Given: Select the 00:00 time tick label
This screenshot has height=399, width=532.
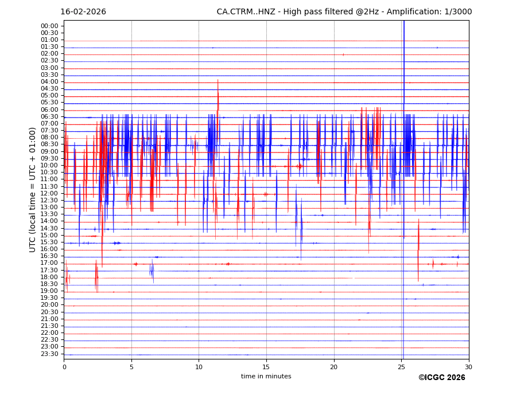Looking at the screenshot, I should 49,26.
